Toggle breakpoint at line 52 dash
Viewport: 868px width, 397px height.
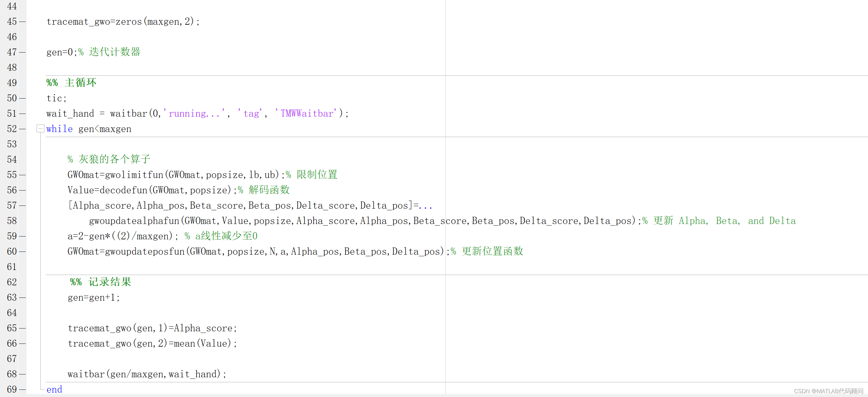pos(22,129)
